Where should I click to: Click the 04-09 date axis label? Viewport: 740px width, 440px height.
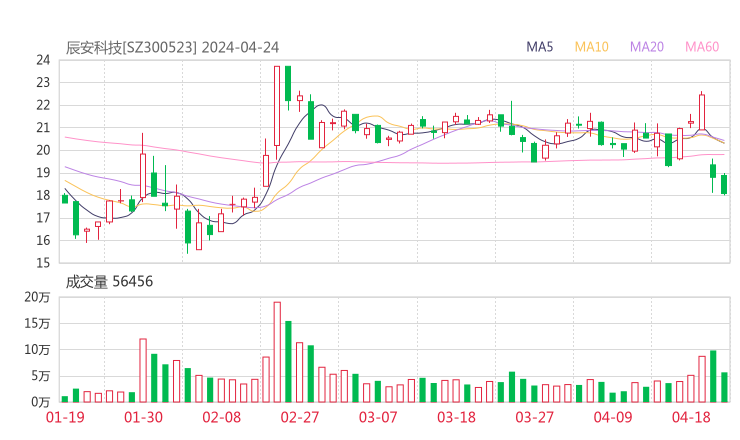[x=613, y=417]
